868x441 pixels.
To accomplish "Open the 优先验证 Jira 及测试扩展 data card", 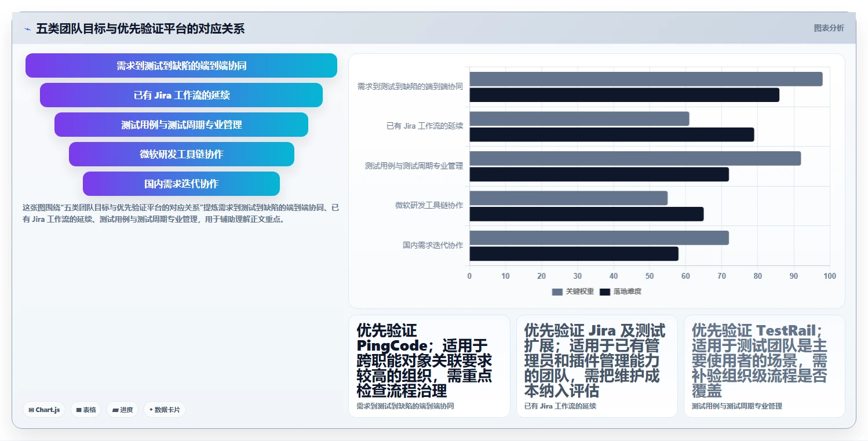I will click(x=597, y=366).
